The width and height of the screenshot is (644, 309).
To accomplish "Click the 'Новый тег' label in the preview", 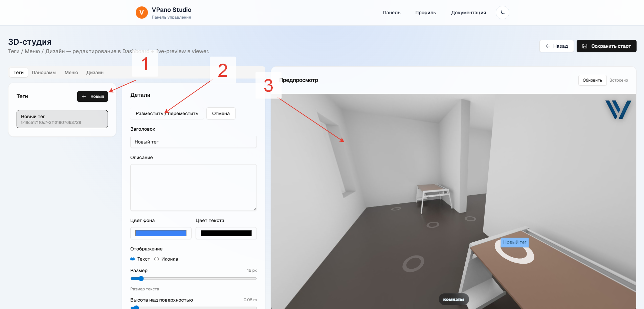I will 514,242.
